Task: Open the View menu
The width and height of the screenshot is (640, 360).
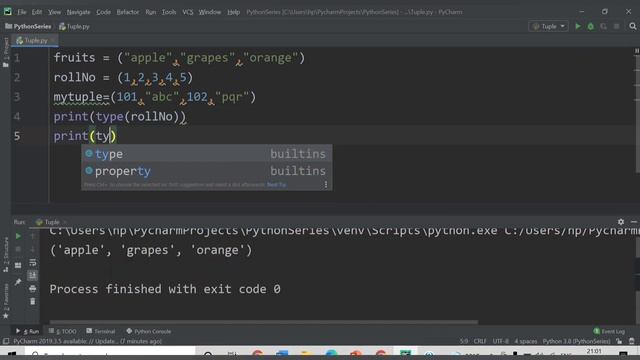Action: click(x=54, y=12)
